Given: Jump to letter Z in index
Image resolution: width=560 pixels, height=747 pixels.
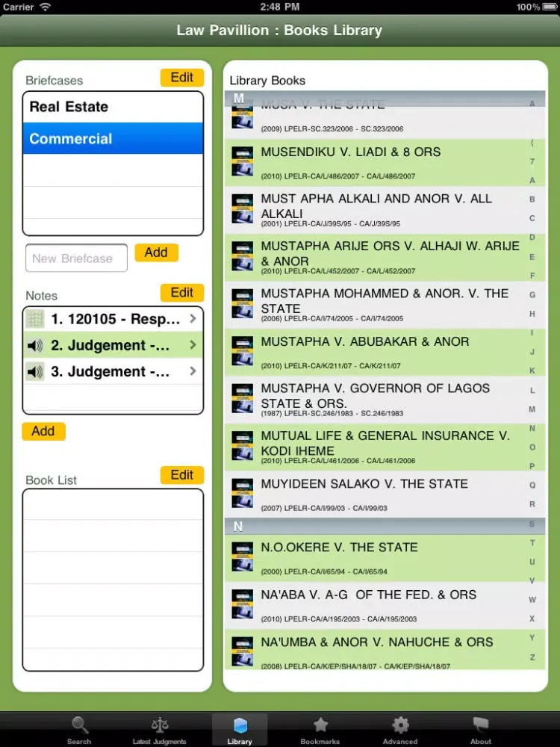Looking at the screenshot, I should (532, 657).
